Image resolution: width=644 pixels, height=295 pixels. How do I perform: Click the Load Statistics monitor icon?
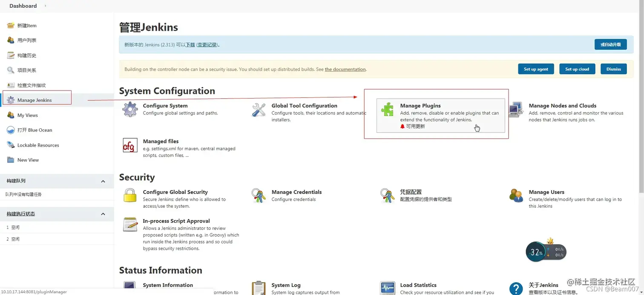(387, 288)
